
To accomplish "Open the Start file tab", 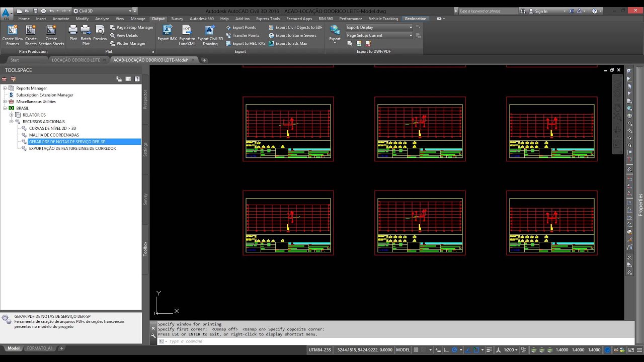I will (x=15, y=60).
